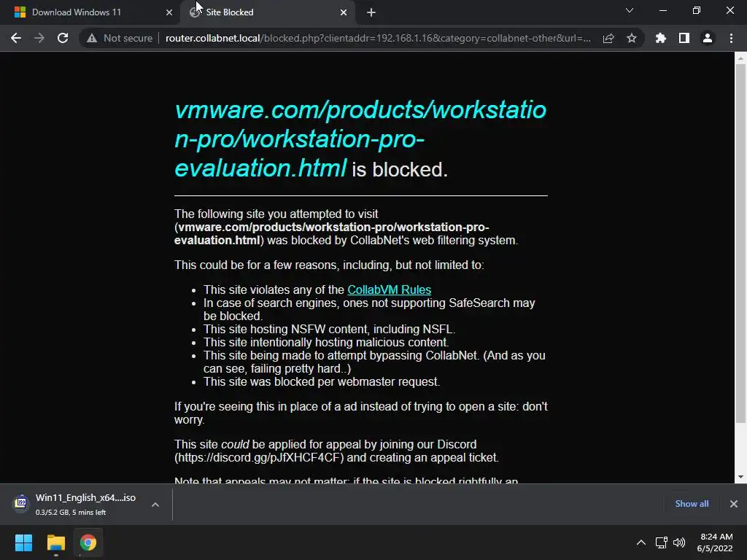This screenshot has width=747, height=560.
Task: Click the page's vertical scrollbar thumb
Action: click(x=740, y=243)
